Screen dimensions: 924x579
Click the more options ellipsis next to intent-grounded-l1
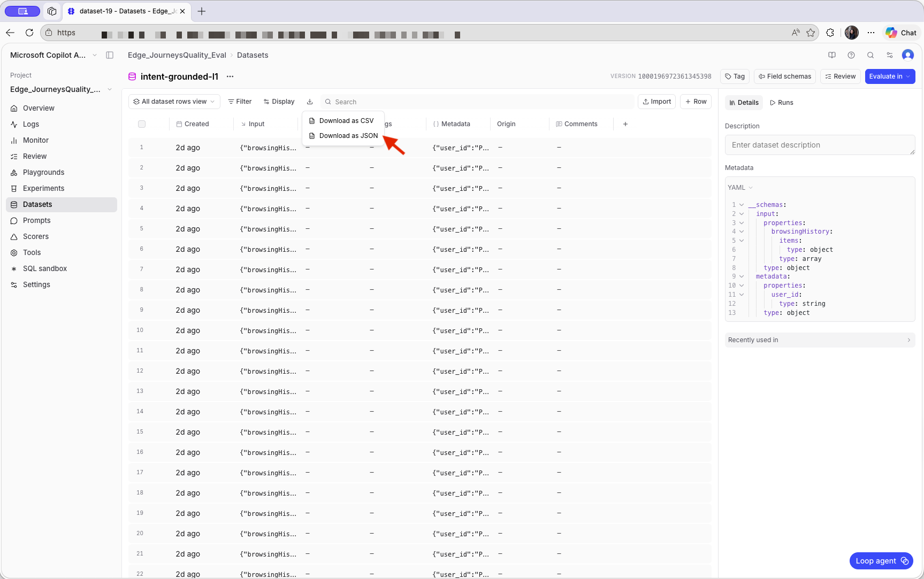tap(230, 76)
